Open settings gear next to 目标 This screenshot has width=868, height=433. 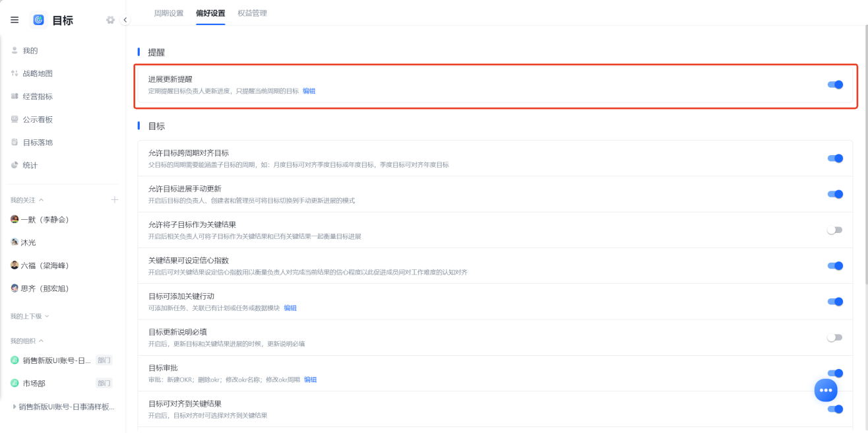tap(110, 20)
